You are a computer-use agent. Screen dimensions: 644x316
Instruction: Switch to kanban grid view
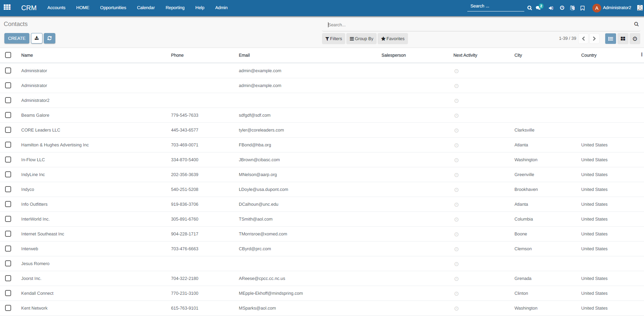623,39
